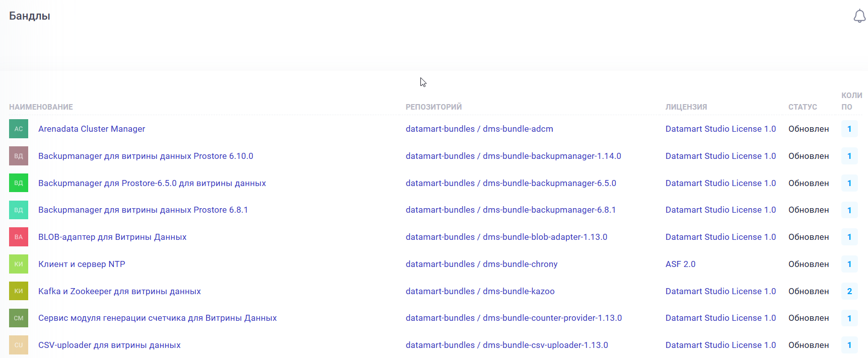The width and height of the screenshot is (868, 358).
Task: Click the count badge 2 for Kafka bundle
Action: 849,291
